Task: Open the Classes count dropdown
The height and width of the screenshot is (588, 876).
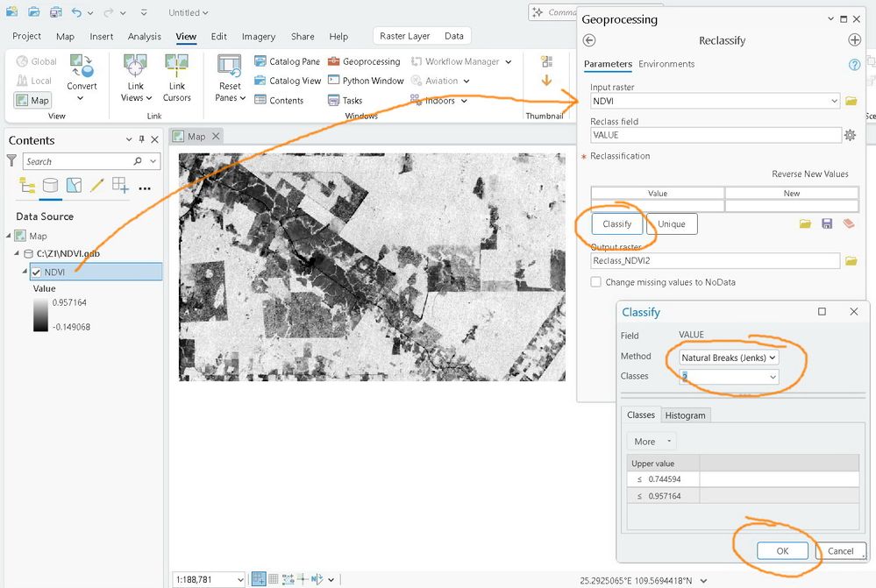Action: [773, 377]
